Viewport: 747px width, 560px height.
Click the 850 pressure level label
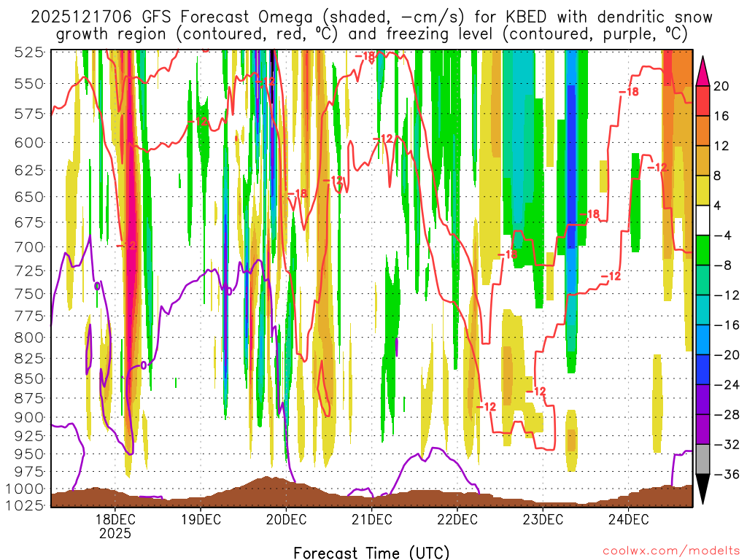click(x=29, y=378)
